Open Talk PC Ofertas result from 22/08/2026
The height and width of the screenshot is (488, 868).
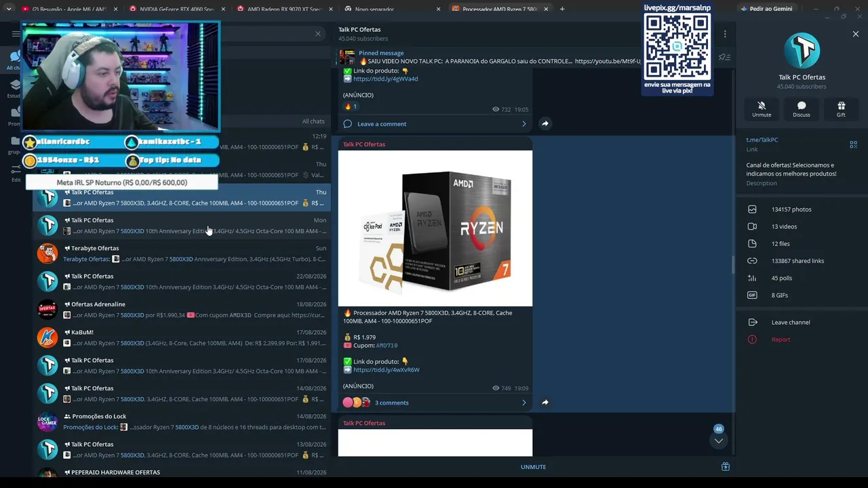182,282
